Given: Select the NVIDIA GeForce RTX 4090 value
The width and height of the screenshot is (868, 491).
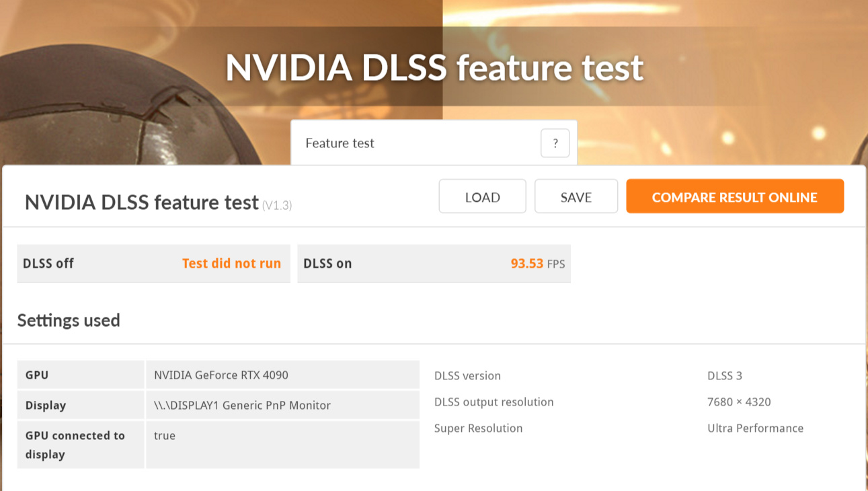Looking at the screenshot, I should click(x=221, y=375).
